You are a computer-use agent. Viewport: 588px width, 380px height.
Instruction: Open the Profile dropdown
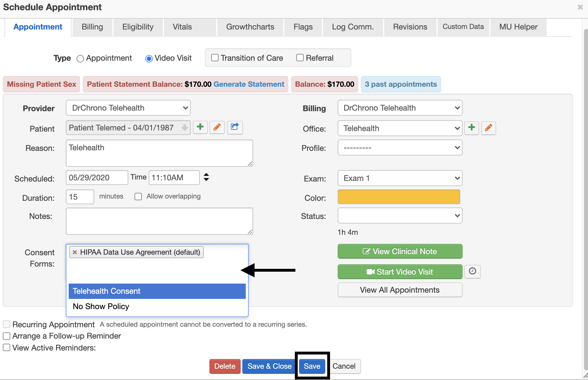click(x=400, y=147)
